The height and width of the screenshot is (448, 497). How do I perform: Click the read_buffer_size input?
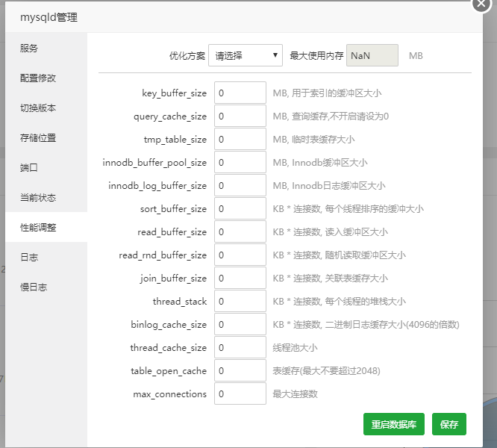pos(240,231)
